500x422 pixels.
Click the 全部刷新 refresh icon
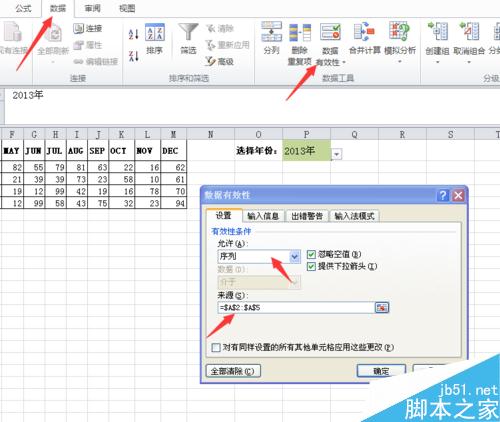click(x=53, y=33)
